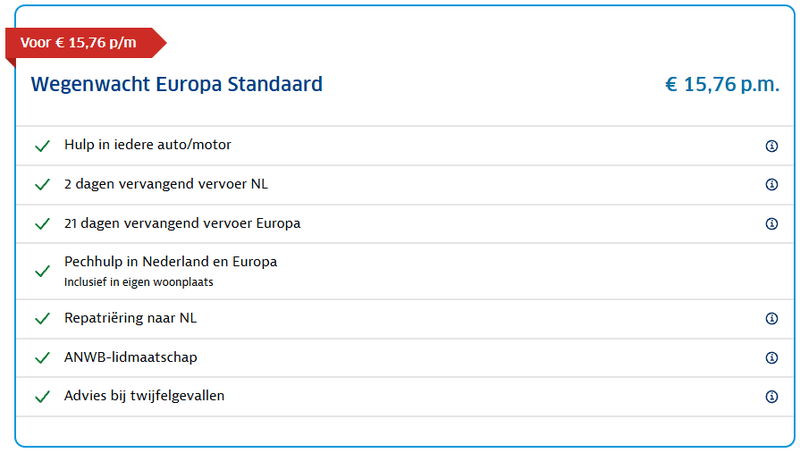The image size is (800, 453).
Task: Click checkmark next to Repatriëring naar NL
Action: tap(42, 319)
